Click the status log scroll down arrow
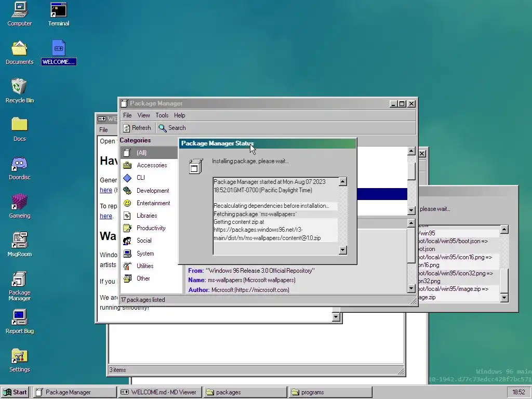Image resolution: width=532 pixels, height=399 pixels. click(343, 250)
